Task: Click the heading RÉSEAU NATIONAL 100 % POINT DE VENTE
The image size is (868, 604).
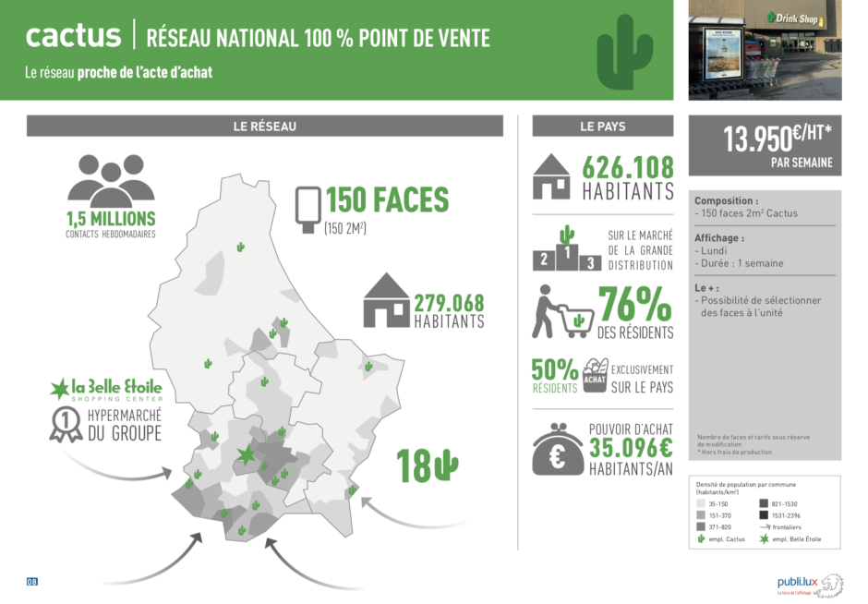Action: pos(319,38)
